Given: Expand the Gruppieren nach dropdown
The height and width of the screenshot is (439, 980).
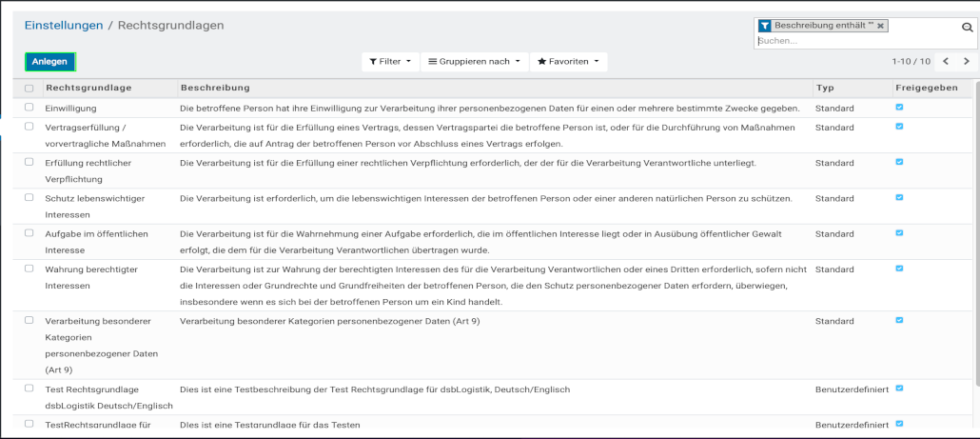Looking at the screenshot, I should pos(475,61).
